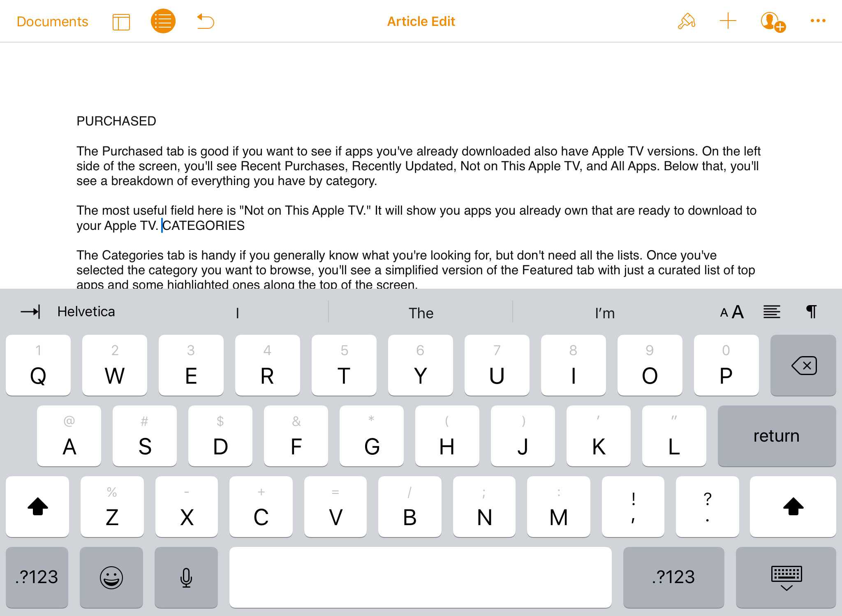Tap the Article Edit title
842x616 pixels.
pos(421,21)
